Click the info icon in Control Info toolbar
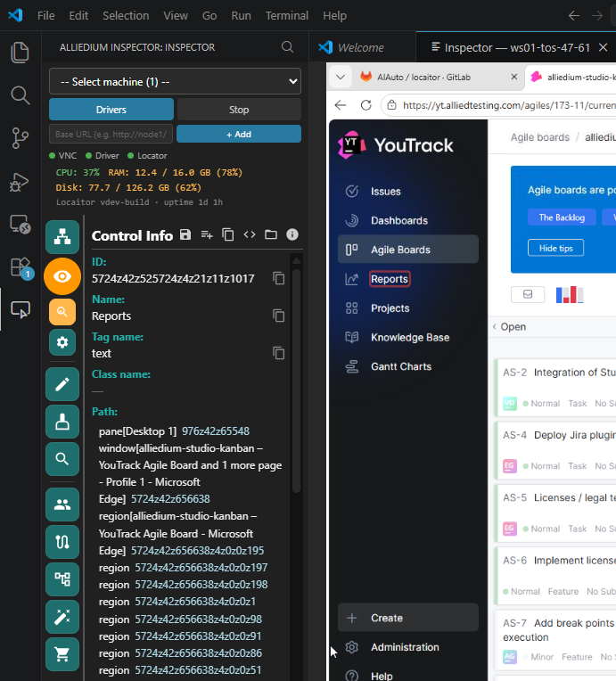 point(292,235)
